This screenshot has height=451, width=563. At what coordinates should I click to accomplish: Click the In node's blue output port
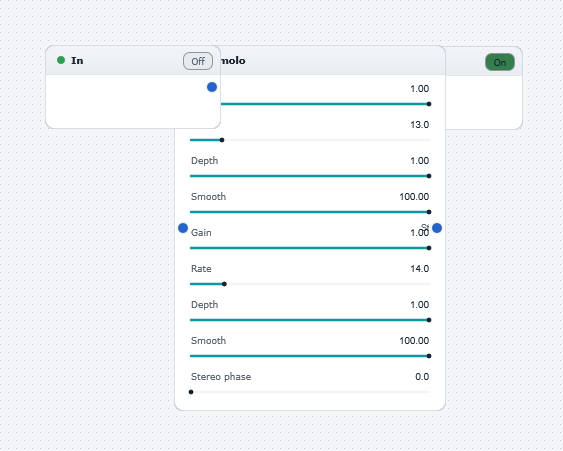(212, 87)
